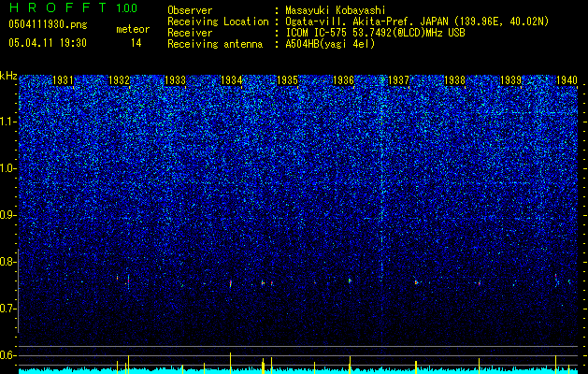Click the antenna text A504HB(yagi 4el)
Viewport: 588px width, 374px height.
coord(330,44)
